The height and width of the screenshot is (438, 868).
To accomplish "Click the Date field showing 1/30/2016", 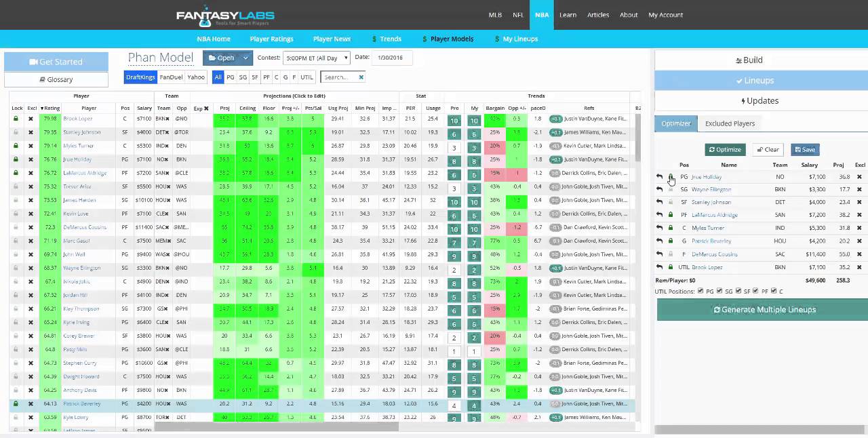I will 391,58.
